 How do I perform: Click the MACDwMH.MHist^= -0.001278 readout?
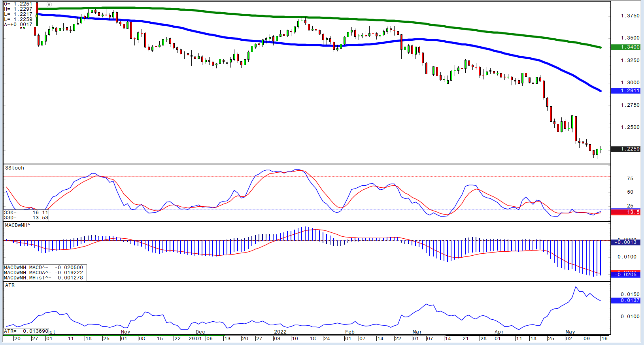pyautogui.click(x=43, y=278)
